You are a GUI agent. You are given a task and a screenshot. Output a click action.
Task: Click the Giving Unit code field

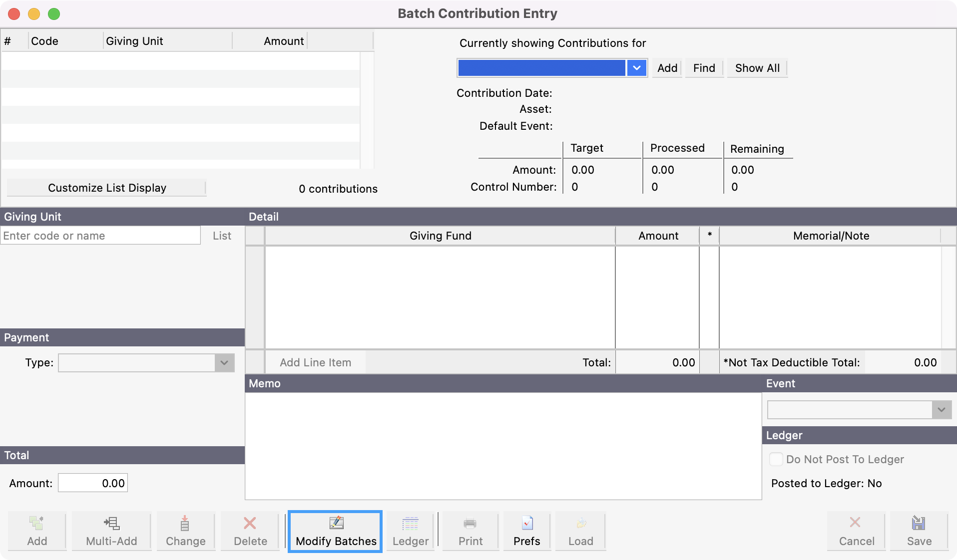click(100, 235)
